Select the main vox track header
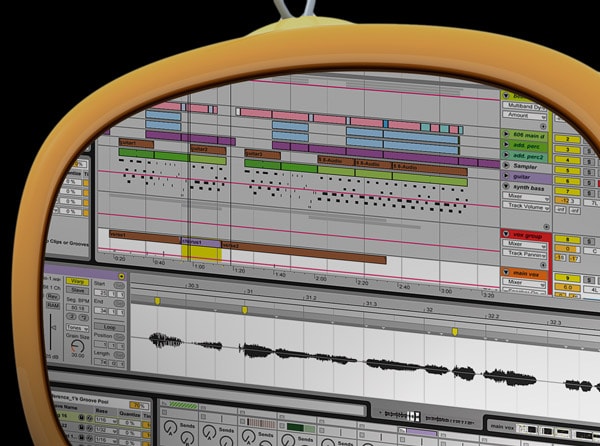 point(523,271)
